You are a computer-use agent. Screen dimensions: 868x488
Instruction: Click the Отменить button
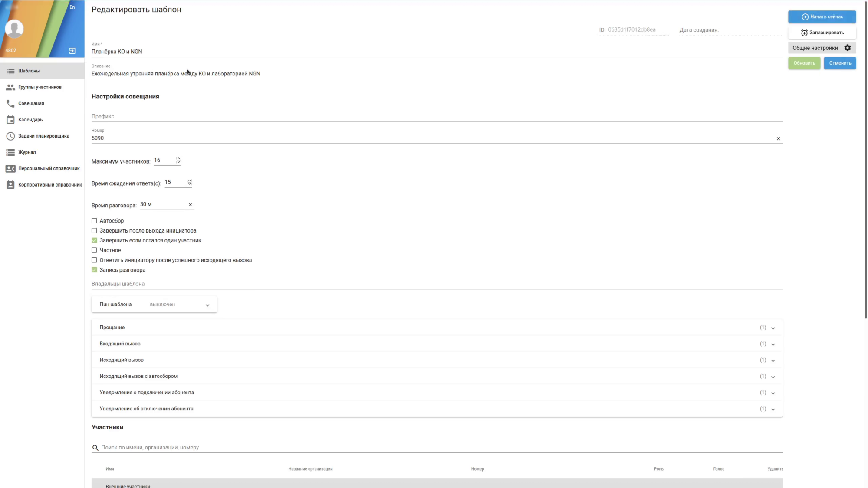pos(840,63)
